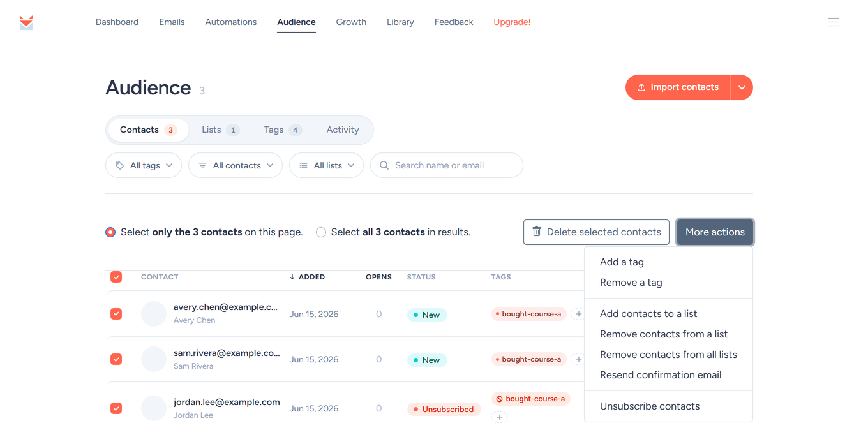Click the Unsubscribed status badge
The height and width of the screenshot is (437, 868).
click(x=444, y=409)
